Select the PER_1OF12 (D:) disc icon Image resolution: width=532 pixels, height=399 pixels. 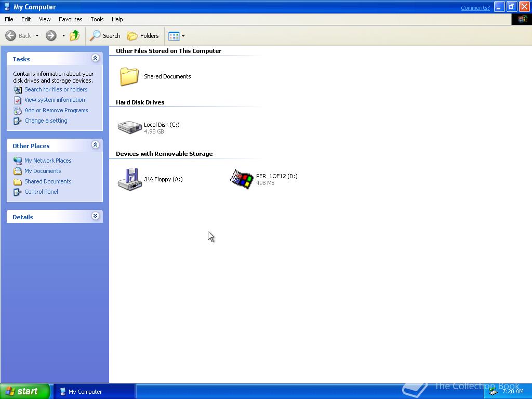click(x=242, y=179)
